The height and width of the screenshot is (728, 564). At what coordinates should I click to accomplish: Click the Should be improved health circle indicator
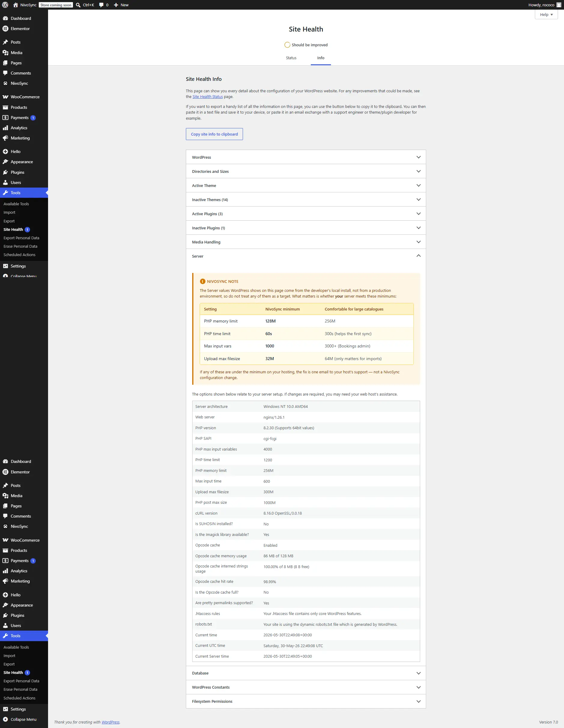pyautogui.click(x=287, y=45)
